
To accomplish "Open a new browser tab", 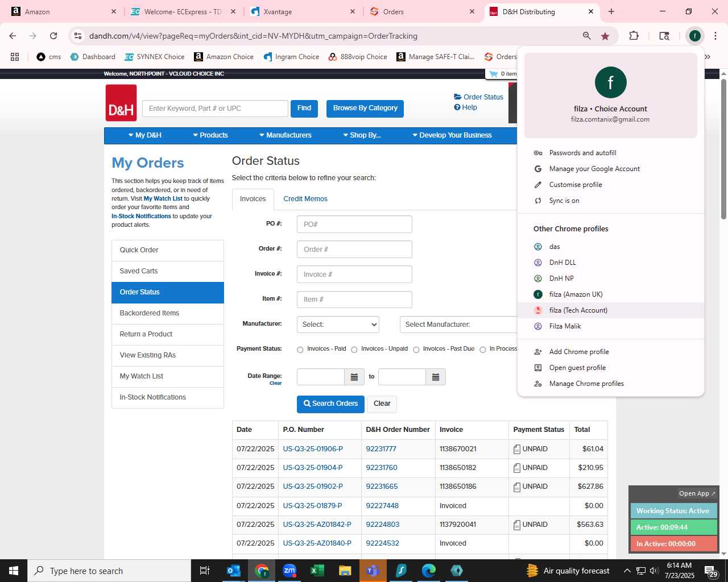I will (x=611, y=11).
